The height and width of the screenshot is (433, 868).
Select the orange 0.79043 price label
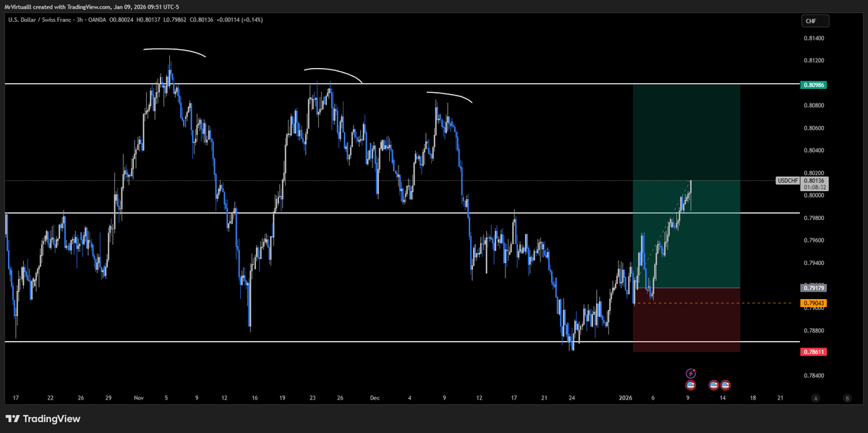point(814,303)
